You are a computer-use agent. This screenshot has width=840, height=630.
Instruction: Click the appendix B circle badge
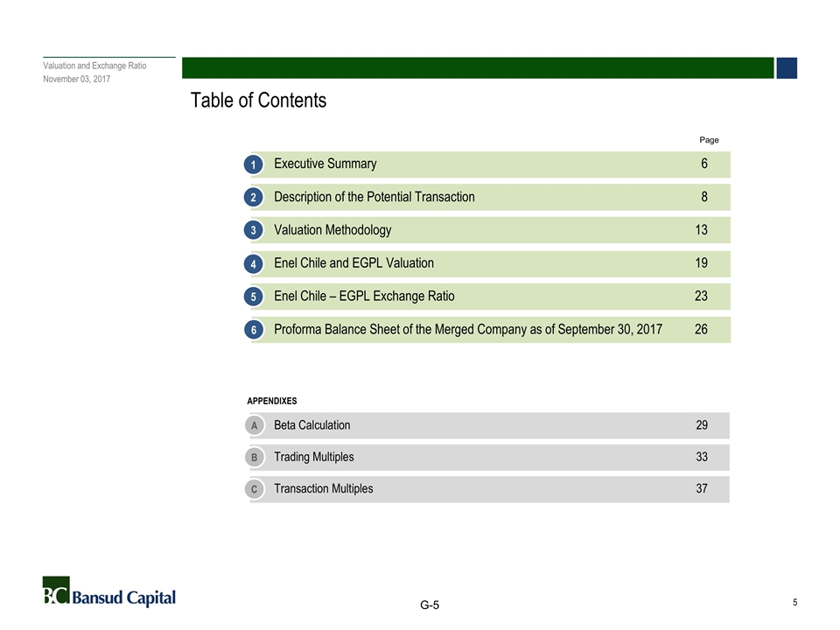(255, 458)
